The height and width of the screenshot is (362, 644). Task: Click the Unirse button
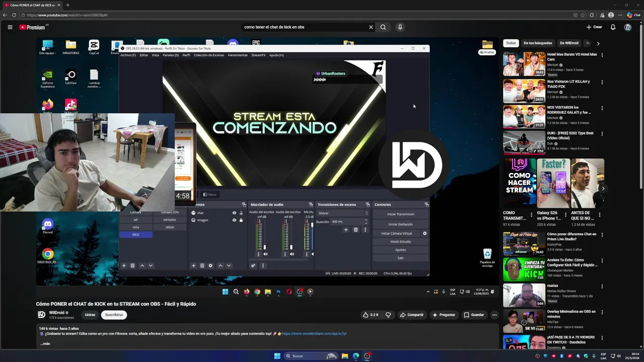click(x=90, y=315)
